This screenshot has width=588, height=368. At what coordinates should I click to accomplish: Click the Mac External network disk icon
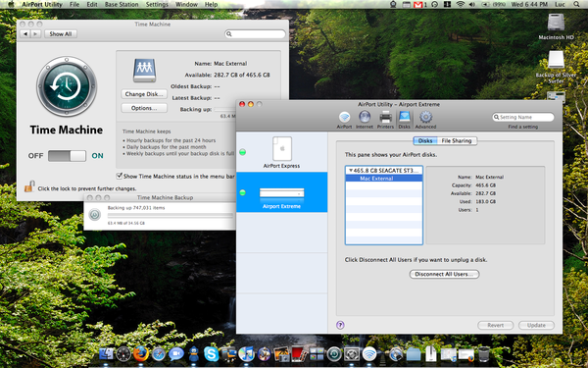[144, 71]
